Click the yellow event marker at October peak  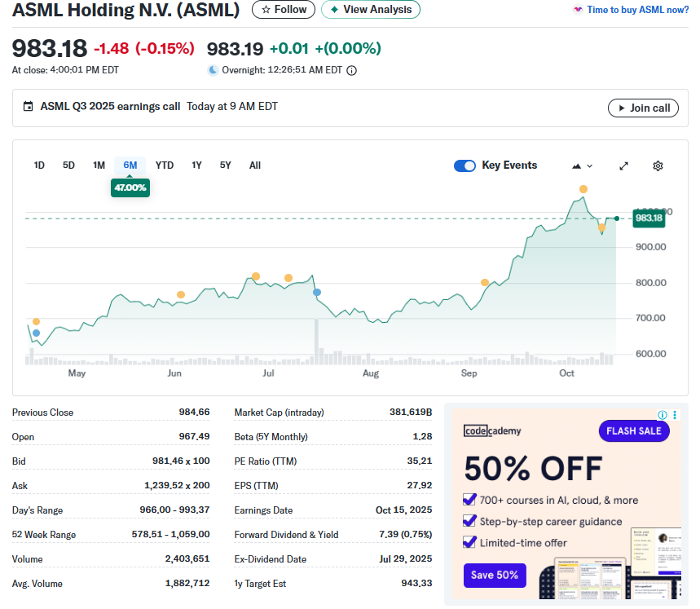point(583,189)
